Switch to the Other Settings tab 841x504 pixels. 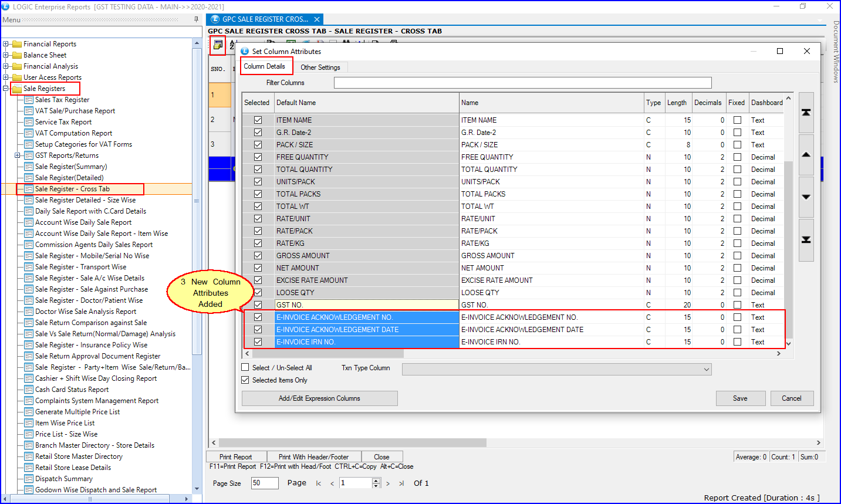pyautogui.click(x=320, y=67)
